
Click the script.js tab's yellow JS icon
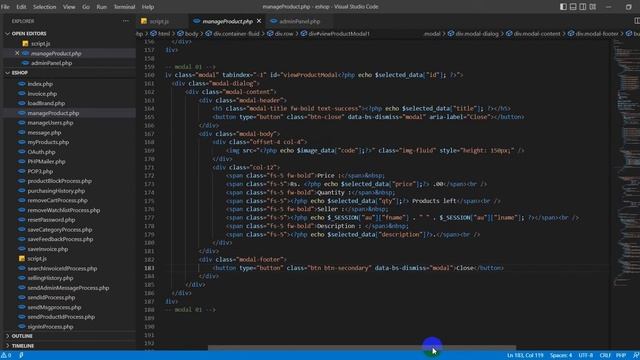144,21
